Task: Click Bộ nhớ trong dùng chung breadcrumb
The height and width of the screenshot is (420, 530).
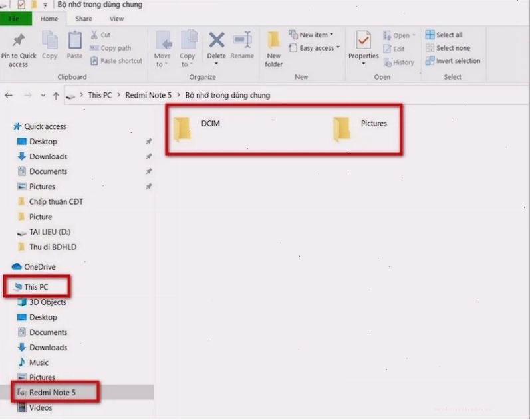Action: pyautogui.click(x=227, y=95)
